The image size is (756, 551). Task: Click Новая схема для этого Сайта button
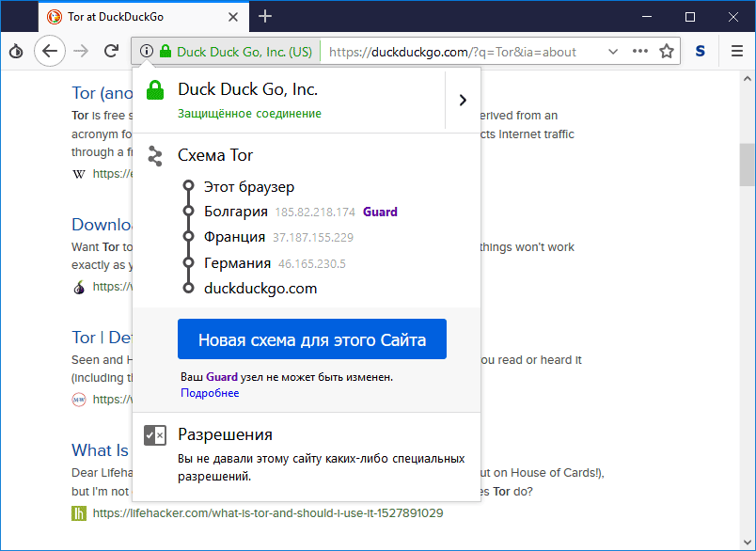point(312,338)
